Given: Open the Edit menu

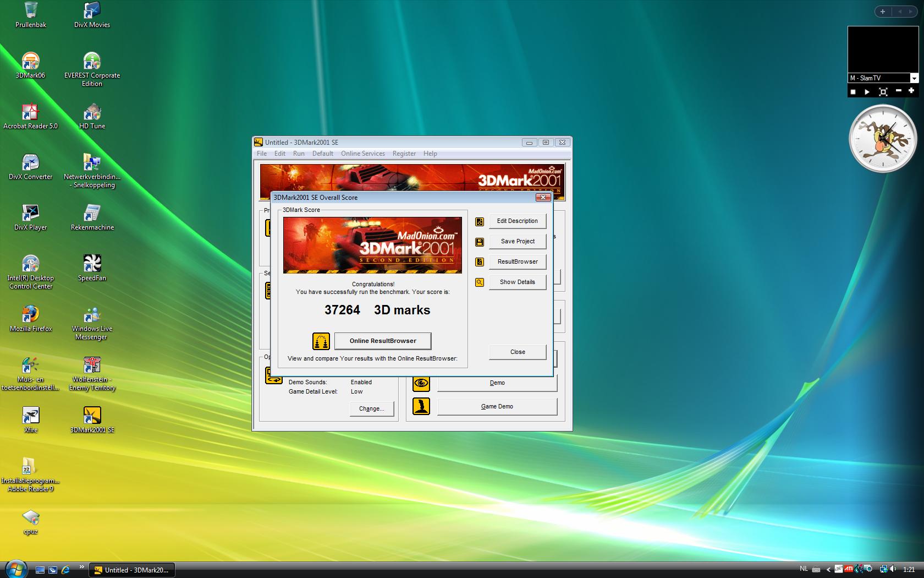Looking at the screenshot, I should 280,154.
